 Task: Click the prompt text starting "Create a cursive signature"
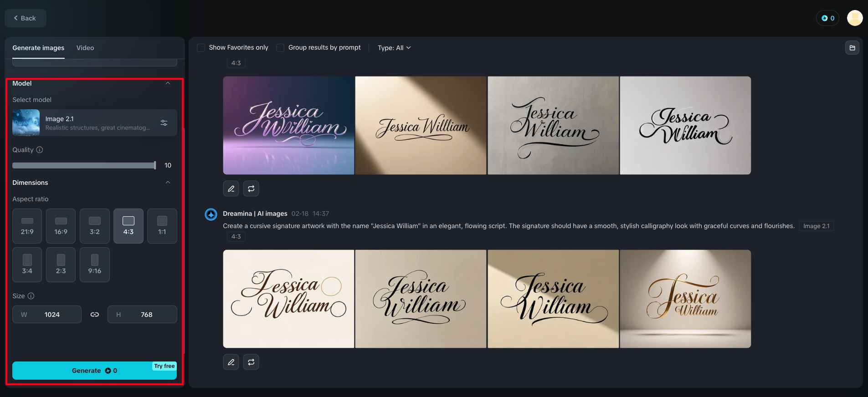coord(508,226)
